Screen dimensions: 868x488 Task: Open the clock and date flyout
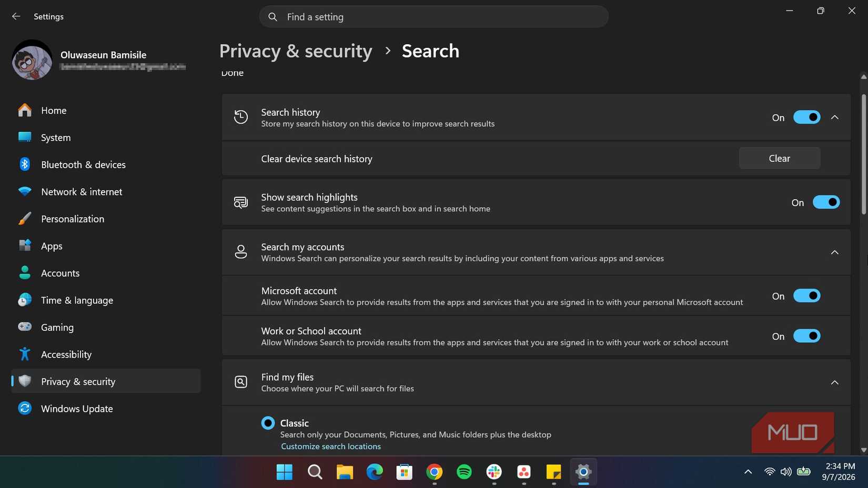click(x=840, y=472)
